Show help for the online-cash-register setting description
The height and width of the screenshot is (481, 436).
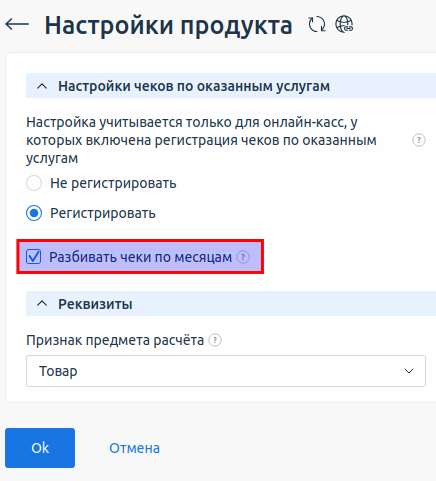[x=419, y=140]
